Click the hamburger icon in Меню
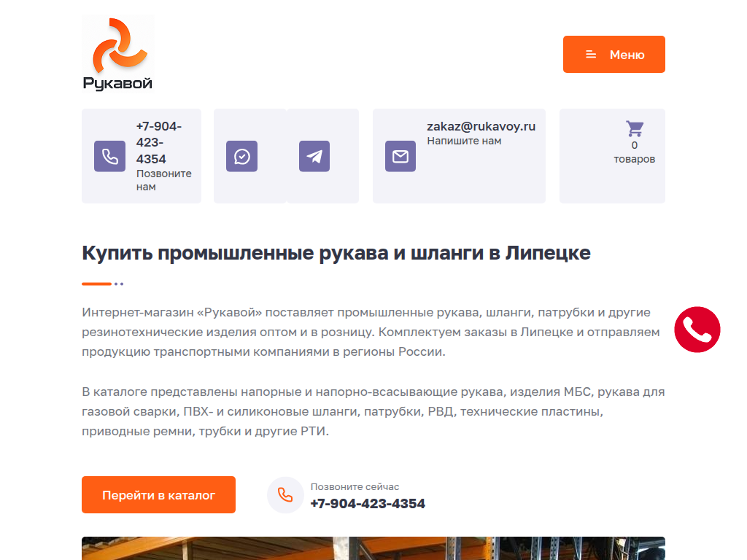The image size is (747, 560). (x=591, y=54)
